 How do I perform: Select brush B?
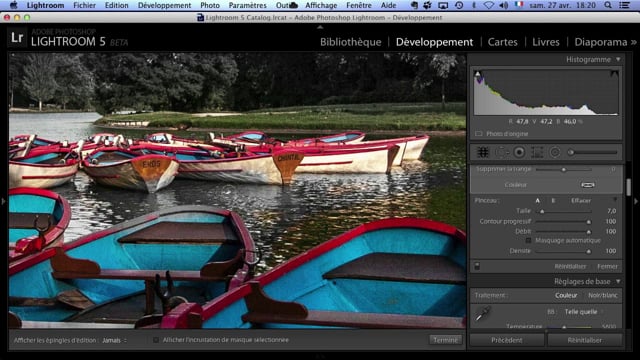[x=553, y=200]
